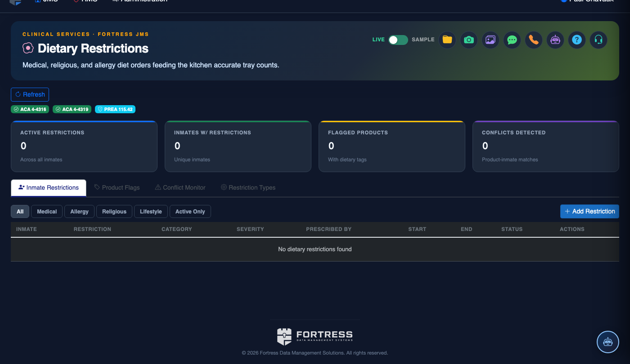
Task: Click the Add Restriction button
Action: coord(589,211)
